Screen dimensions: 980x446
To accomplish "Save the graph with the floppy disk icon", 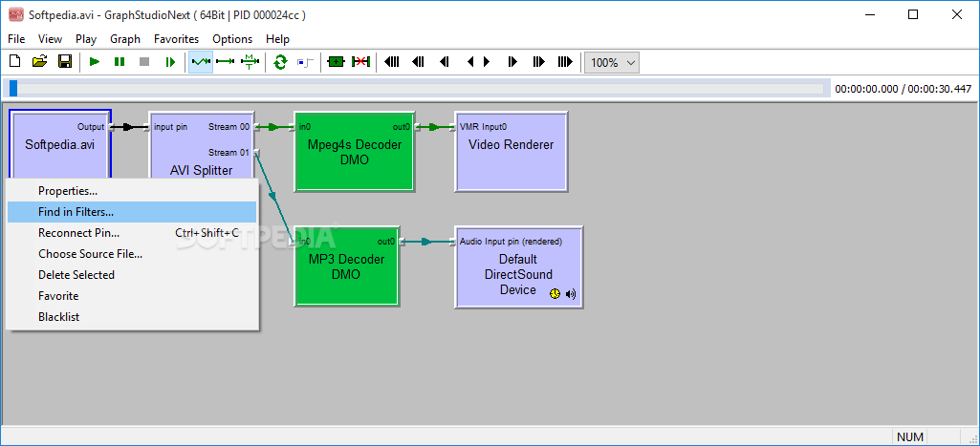I will tap(64, 62).
